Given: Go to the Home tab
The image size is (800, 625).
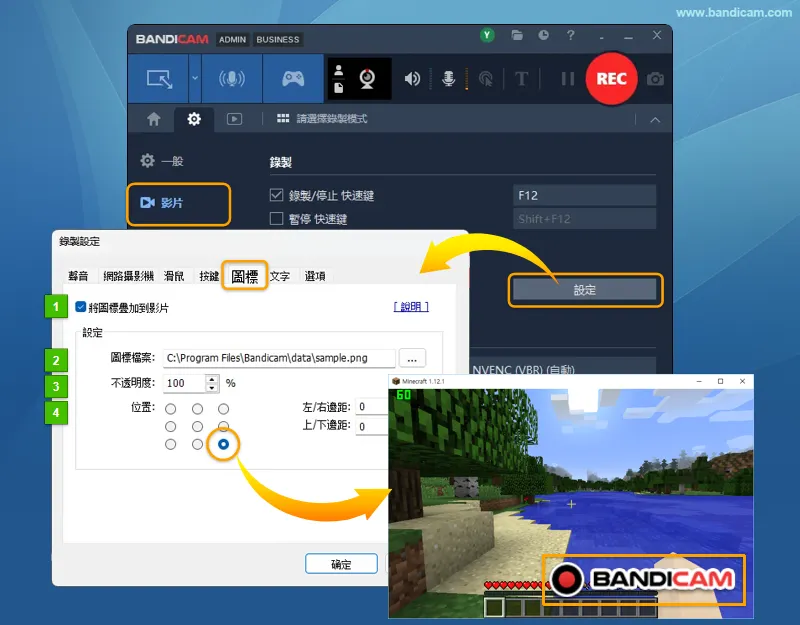Looking at the screenshot, I should (x=154, y=119).
